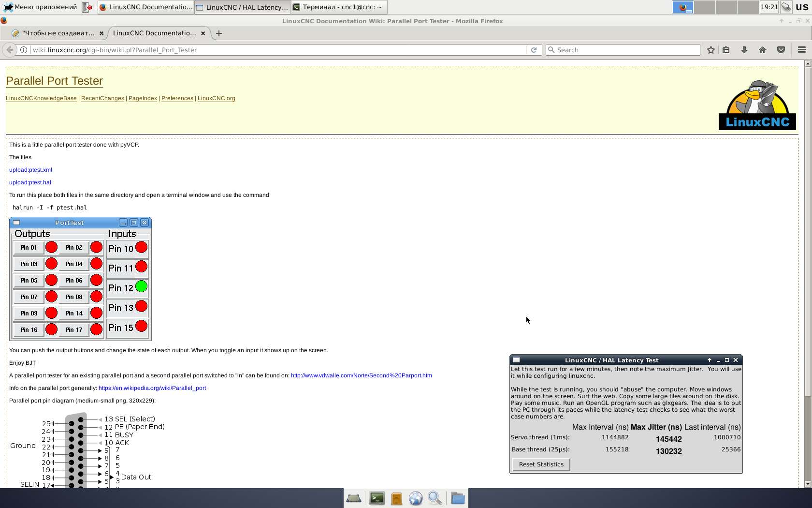
Task: Click the "Enjoy BJT" text line
Action: click(23, 363)
